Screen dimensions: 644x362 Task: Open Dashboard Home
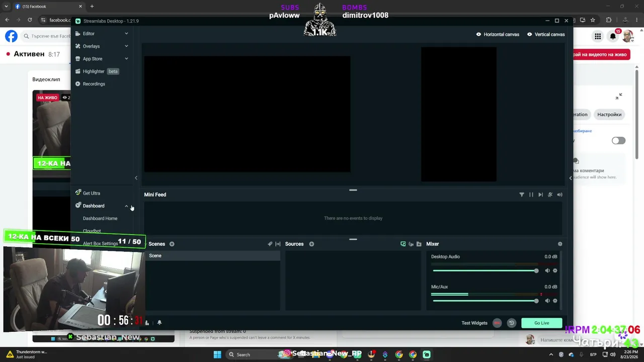[100, 218]
